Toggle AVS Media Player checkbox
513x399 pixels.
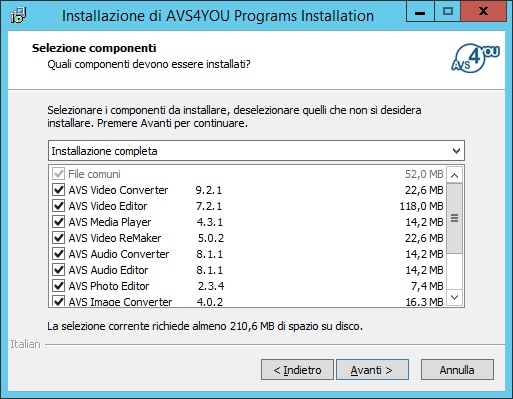[x=59, y=222]
